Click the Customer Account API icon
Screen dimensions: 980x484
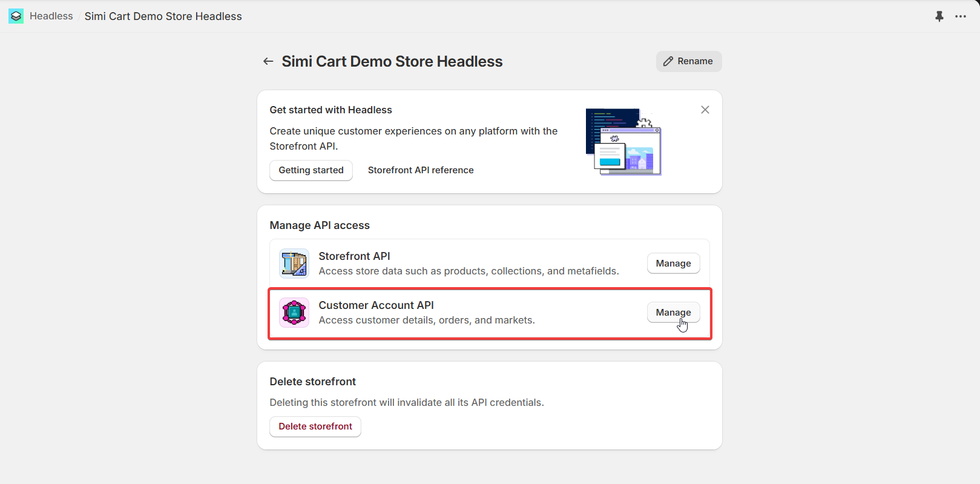click(x=294, y=313)
